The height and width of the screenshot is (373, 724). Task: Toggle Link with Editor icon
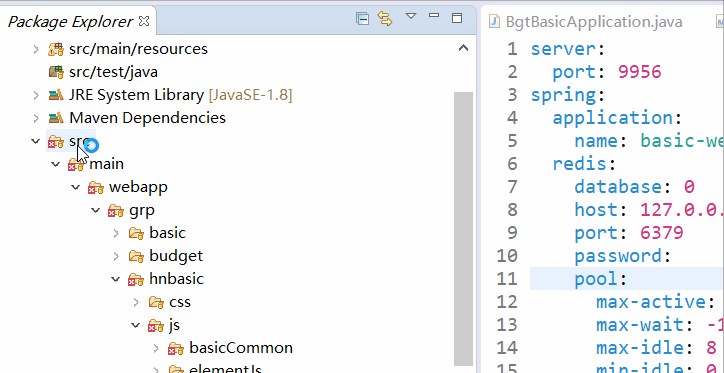pos(385,18)
